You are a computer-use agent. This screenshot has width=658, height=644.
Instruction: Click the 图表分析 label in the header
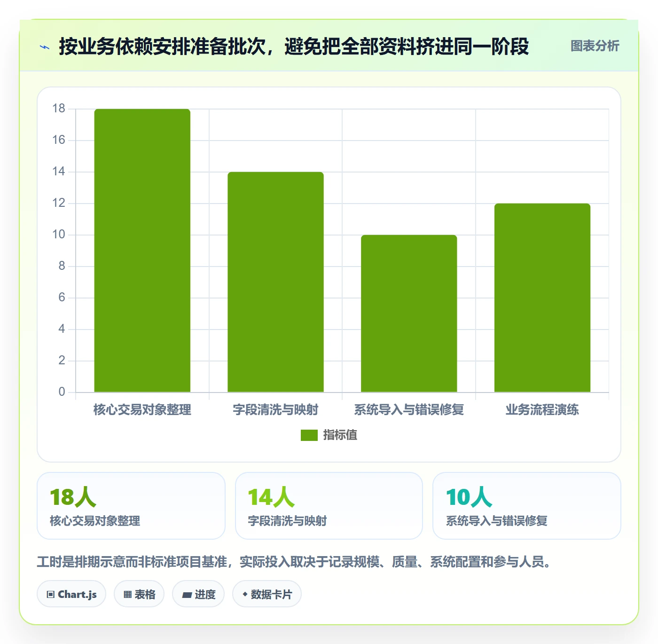595,46
